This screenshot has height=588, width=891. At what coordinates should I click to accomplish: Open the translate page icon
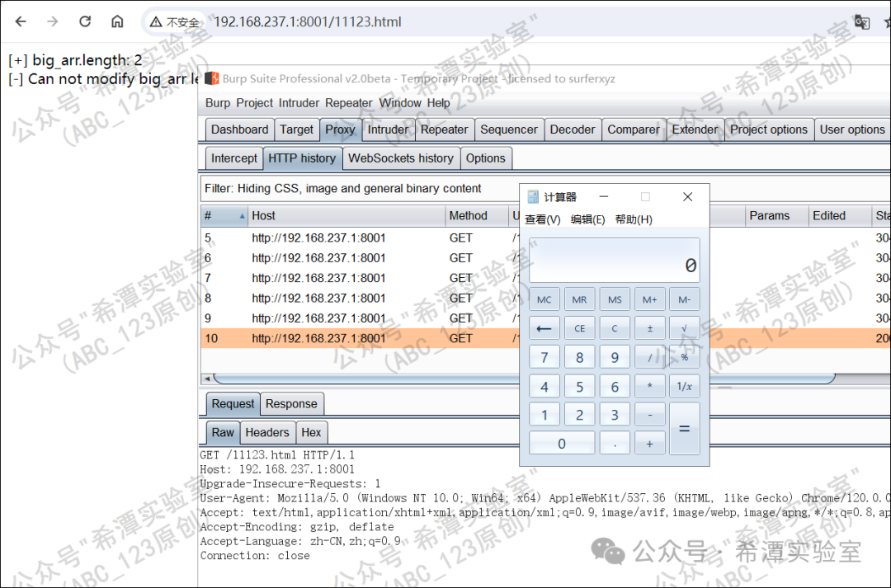click(861, 22)
